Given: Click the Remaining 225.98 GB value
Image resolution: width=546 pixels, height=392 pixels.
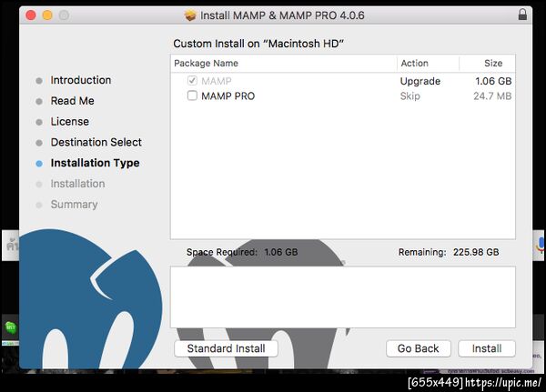Looking at the screenshot, I should pos(476,252).
